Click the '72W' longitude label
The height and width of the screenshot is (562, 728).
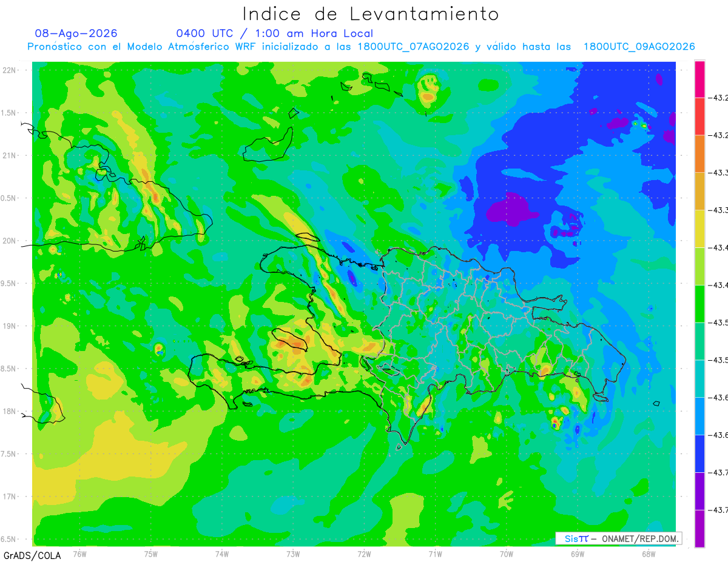364,554
